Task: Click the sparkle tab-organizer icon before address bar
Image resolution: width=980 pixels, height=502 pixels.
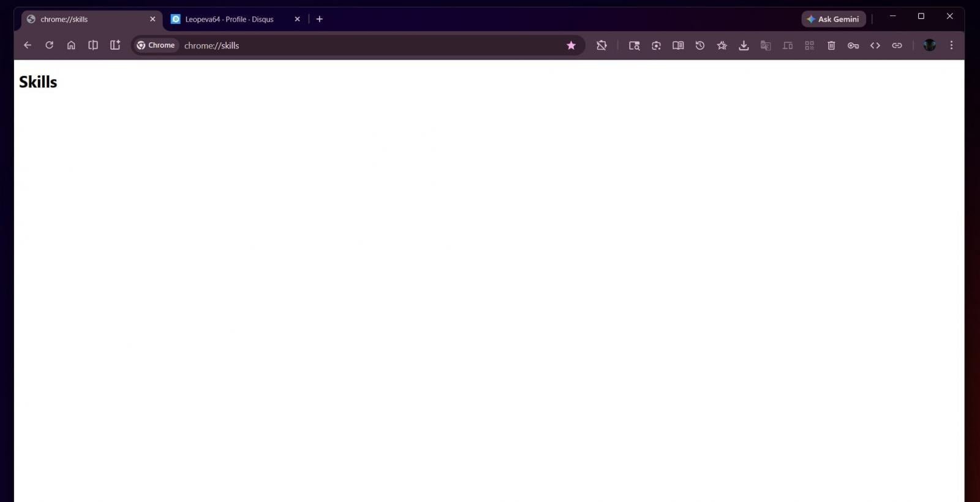Action: tap(115, 45)
